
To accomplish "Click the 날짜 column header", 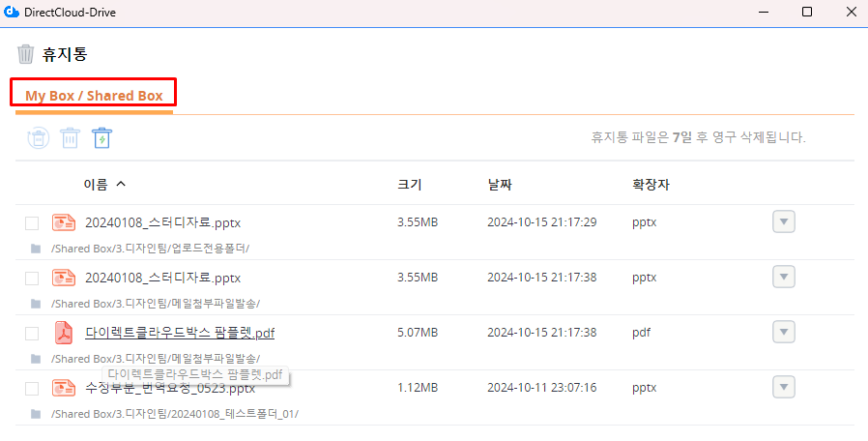I will (x=501, y=185).
